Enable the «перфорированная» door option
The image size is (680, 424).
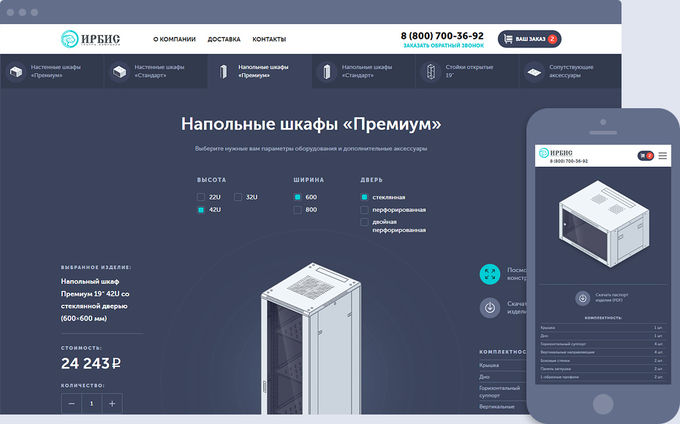pos(364,210)
